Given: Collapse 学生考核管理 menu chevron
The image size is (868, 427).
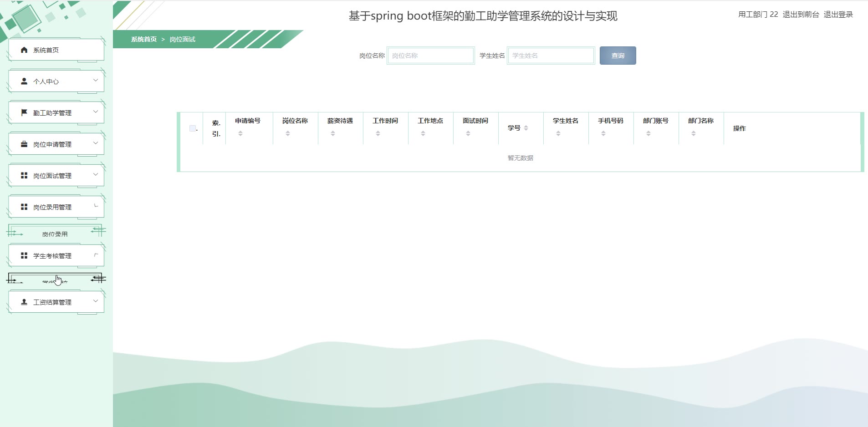Looking at the screenshot, I should click(96, 254).
